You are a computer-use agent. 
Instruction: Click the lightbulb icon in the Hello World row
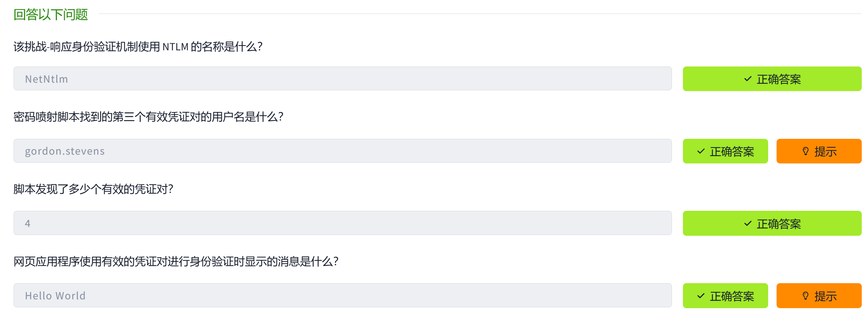(806, 296)
